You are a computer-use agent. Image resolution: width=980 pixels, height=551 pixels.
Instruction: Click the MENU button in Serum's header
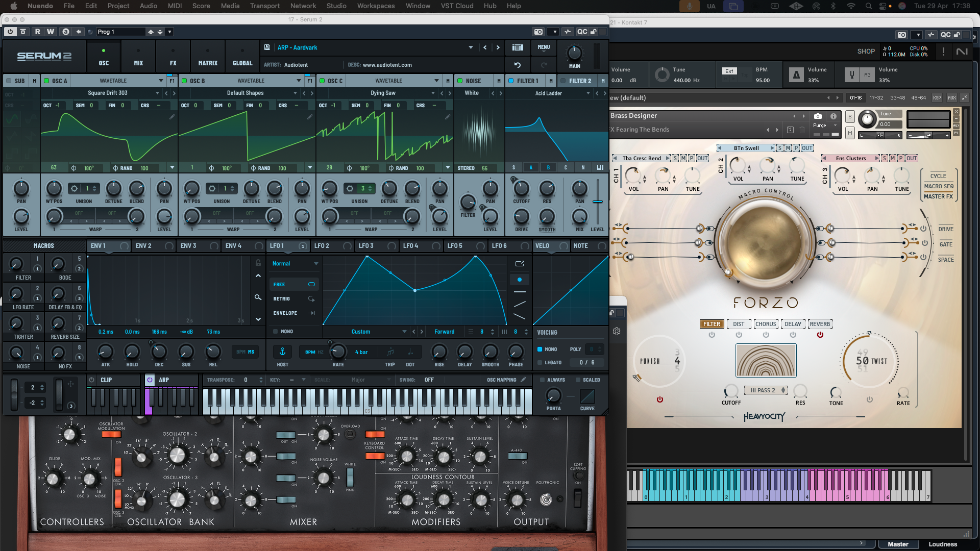pyautogui.click(x=544, y=47)
